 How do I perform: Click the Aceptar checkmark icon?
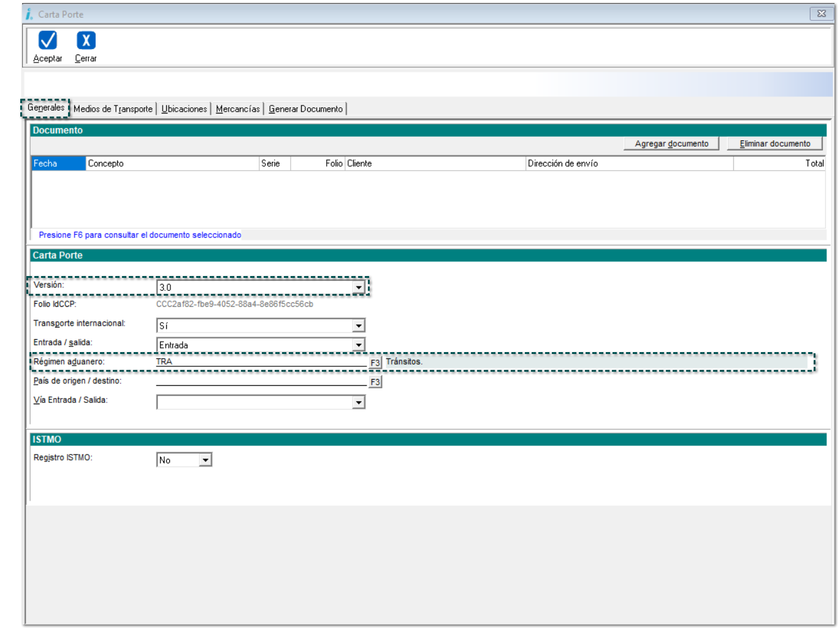pyautogui.click(x=48, y=40)
